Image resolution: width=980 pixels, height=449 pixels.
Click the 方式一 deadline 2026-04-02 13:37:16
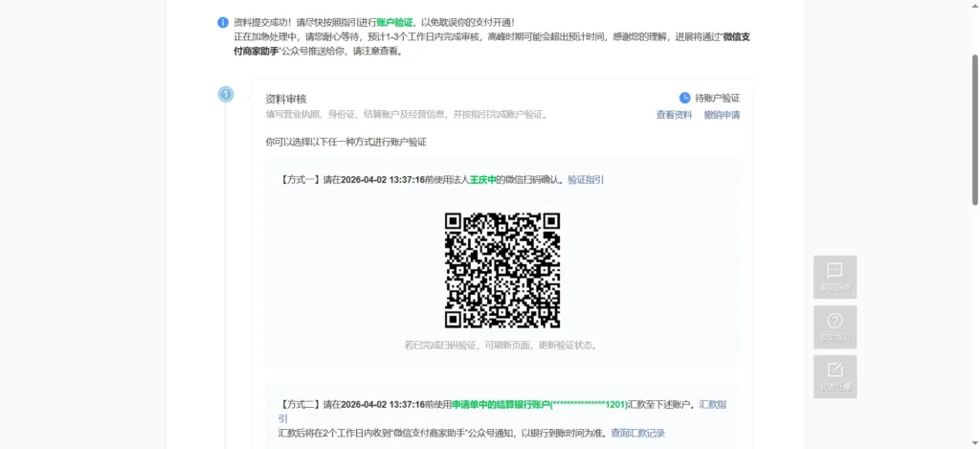click(383, 179)
